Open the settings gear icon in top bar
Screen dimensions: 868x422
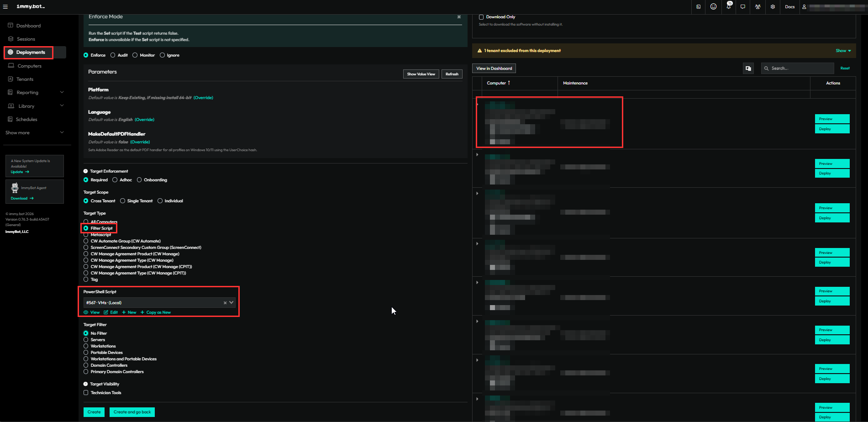(773, 7)
